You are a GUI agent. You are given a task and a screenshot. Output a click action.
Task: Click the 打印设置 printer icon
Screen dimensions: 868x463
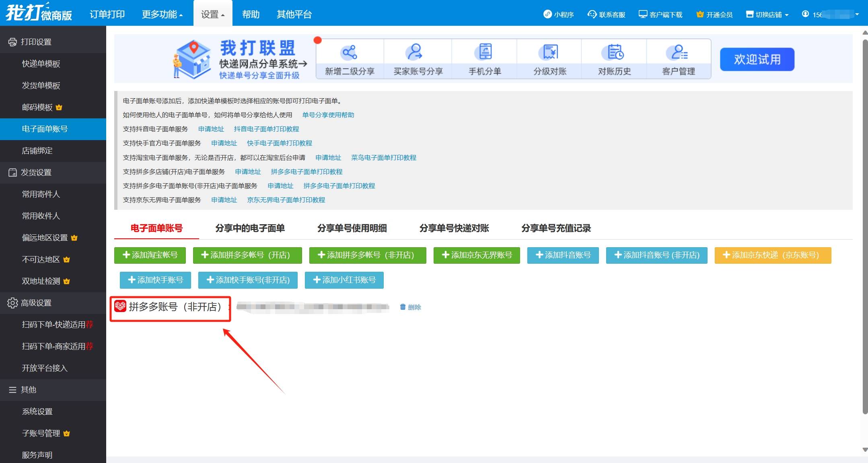pos(12,42)
